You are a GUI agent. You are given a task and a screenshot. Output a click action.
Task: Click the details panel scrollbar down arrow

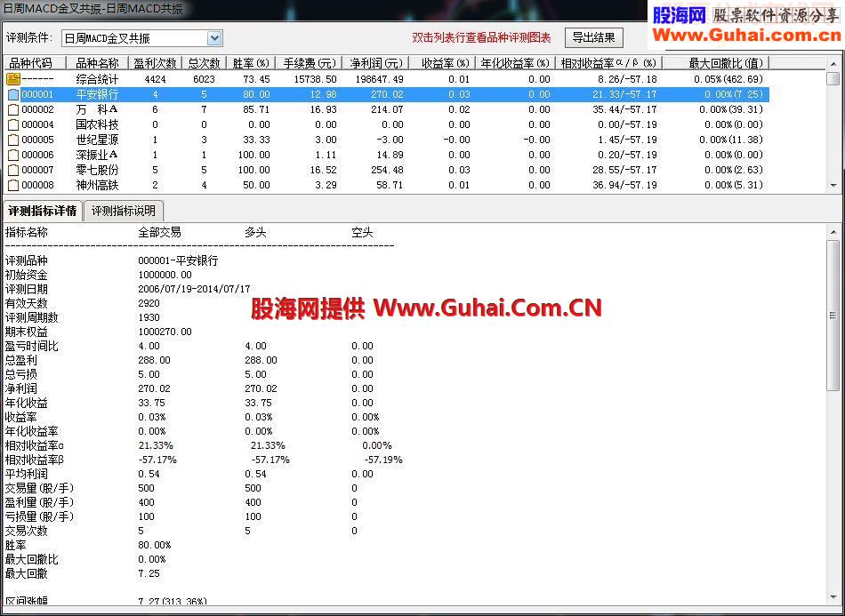pyautogui.click(x=833, y=596)
